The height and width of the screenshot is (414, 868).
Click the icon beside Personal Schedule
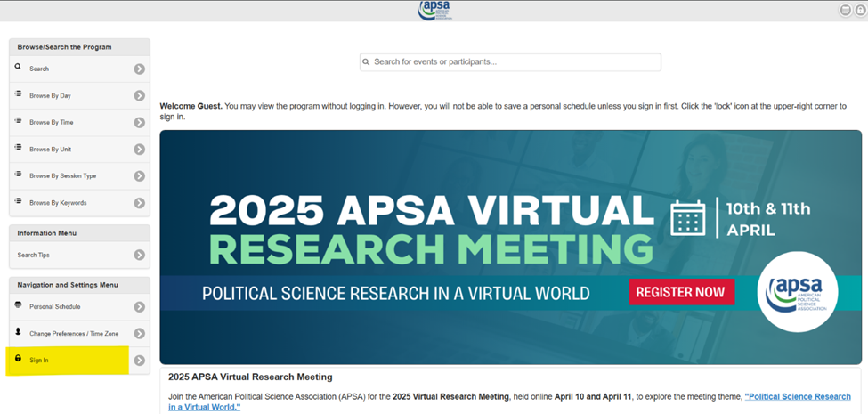(x=18, y=305)
